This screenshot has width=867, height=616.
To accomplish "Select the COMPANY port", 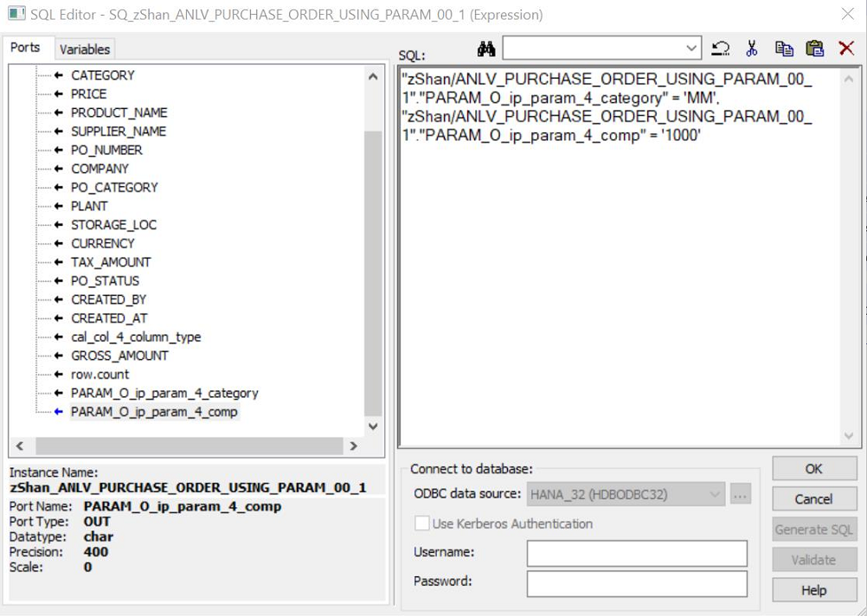I will (x=100, y=169).
